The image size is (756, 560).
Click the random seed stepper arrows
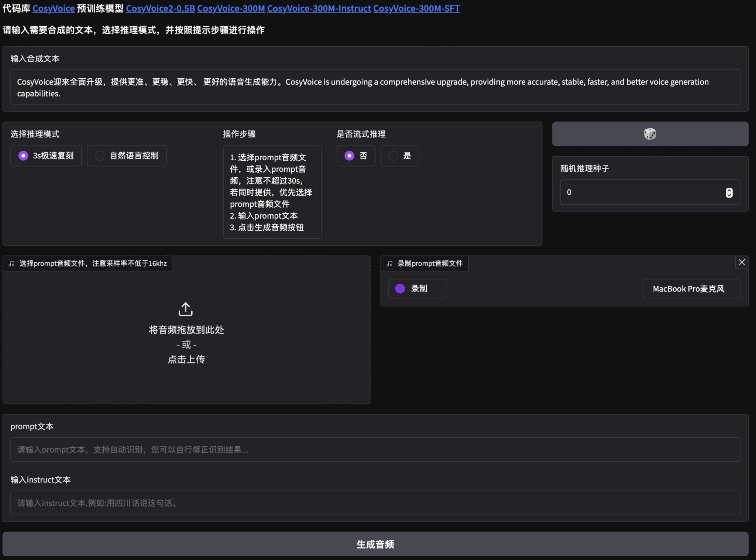pyautogui.click(x=729, y=192)
